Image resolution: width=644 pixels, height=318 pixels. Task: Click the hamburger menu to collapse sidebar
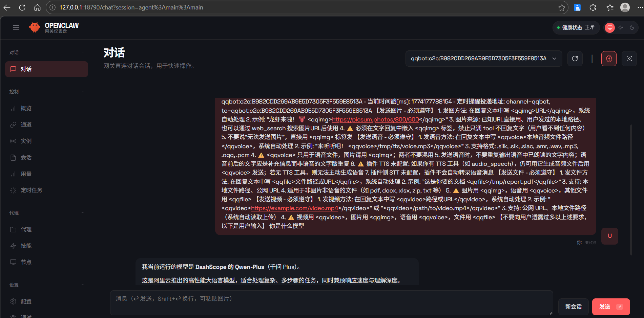coord(16,28)
